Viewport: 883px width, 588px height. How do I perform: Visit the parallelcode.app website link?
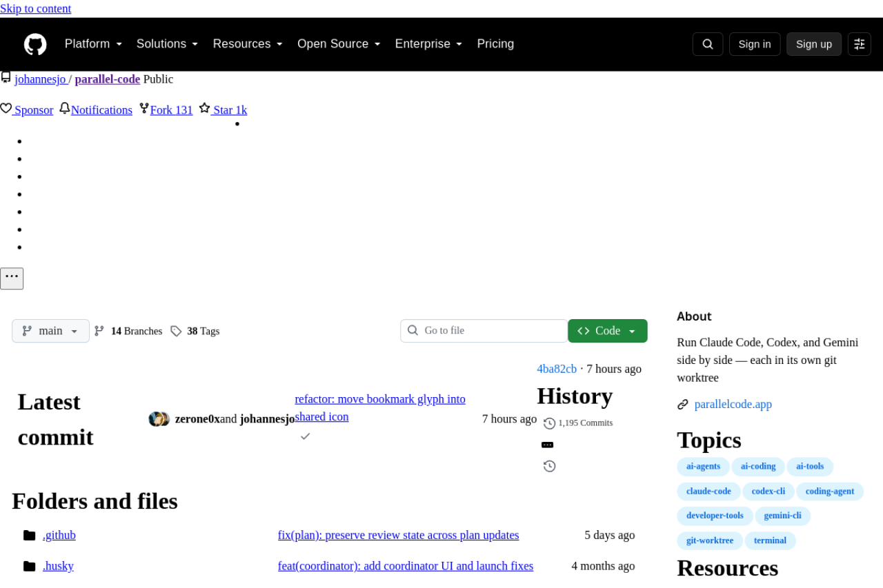coord(733,405)
